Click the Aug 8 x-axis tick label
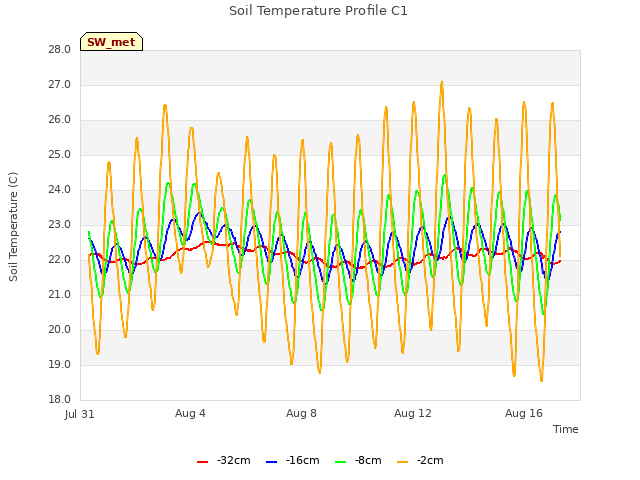This screenshot has width=640, height=480. (301, 413)
